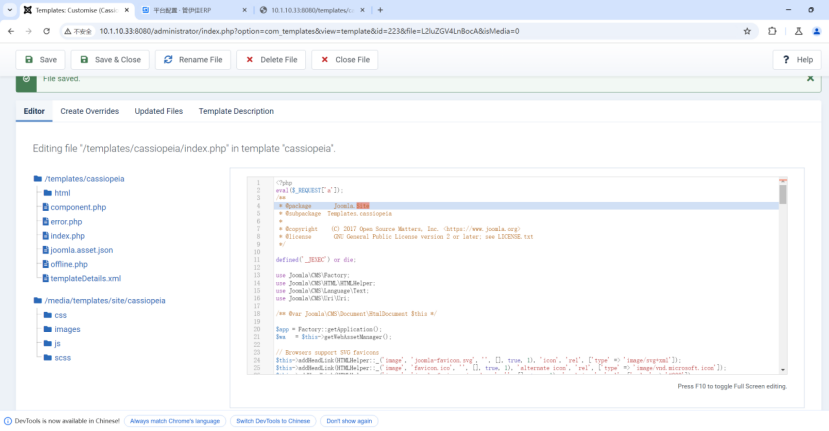Close the DevTools language notification bar
The image size is (829, 431).
pos(819,421)
